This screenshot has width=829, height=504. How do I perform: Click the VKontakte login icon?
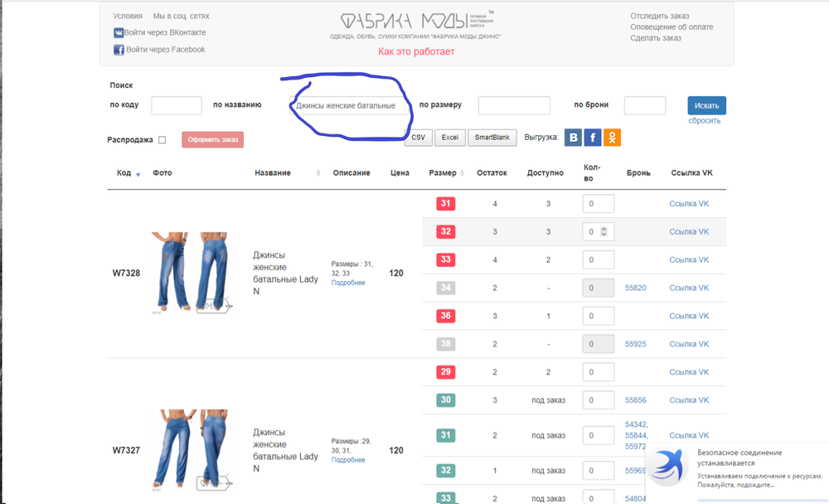click(119, 33)
